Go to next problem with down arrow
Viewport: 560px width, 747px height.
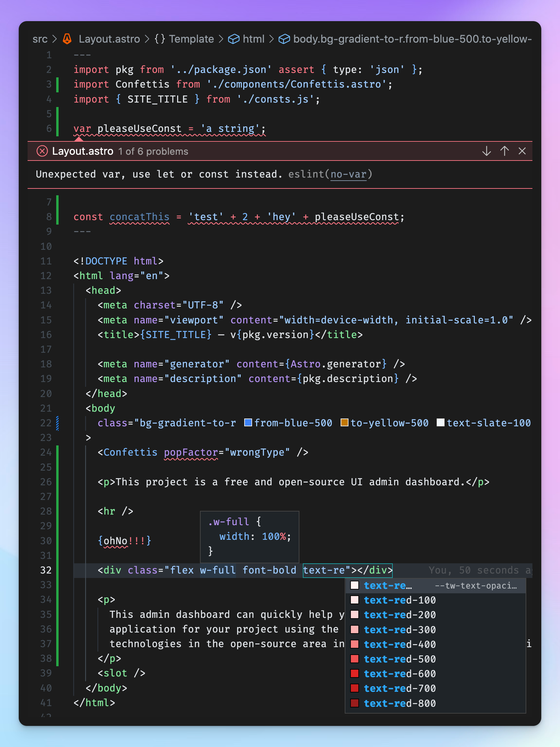click(486, 151)
